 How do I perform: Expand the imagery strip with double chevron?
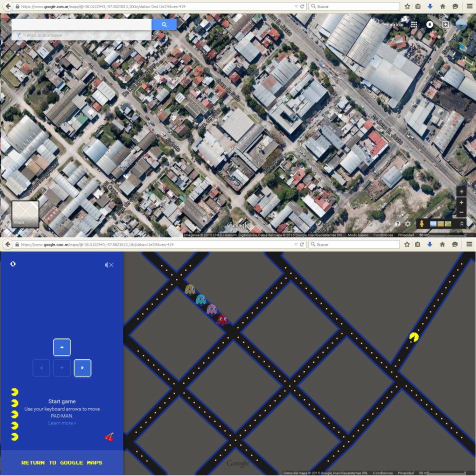point(461,223)
